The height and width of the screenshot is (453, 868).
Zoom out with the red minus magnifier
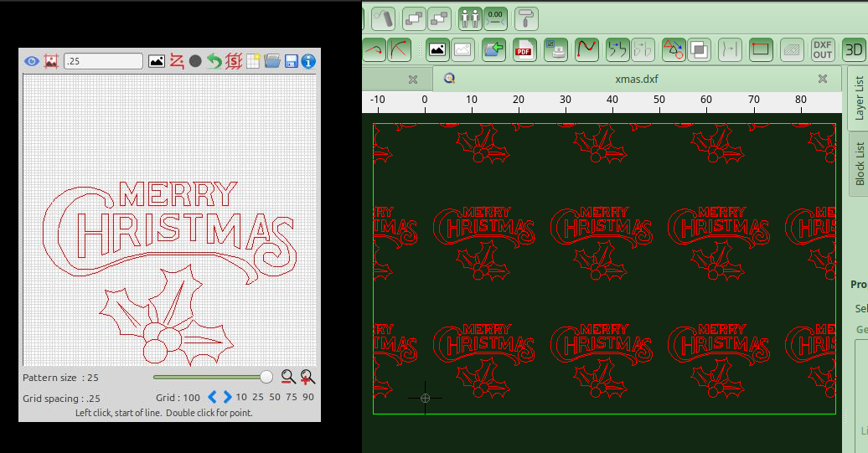288,378
